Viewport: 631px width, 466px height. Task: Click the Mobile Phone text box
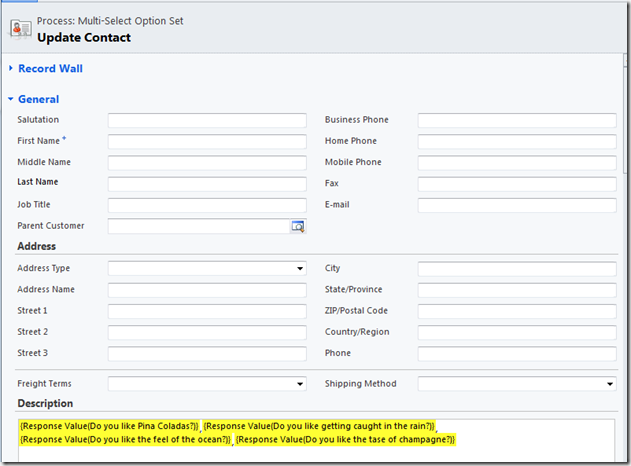point(517,163)
